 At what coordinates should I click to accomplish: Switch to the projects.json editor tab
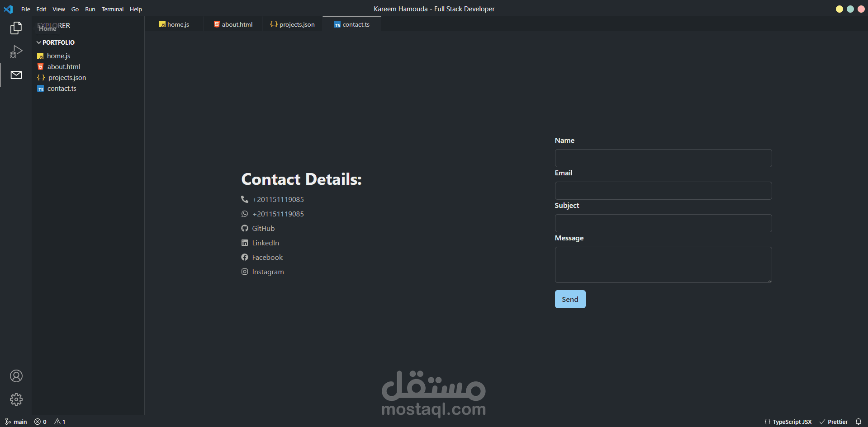[292, 24]
